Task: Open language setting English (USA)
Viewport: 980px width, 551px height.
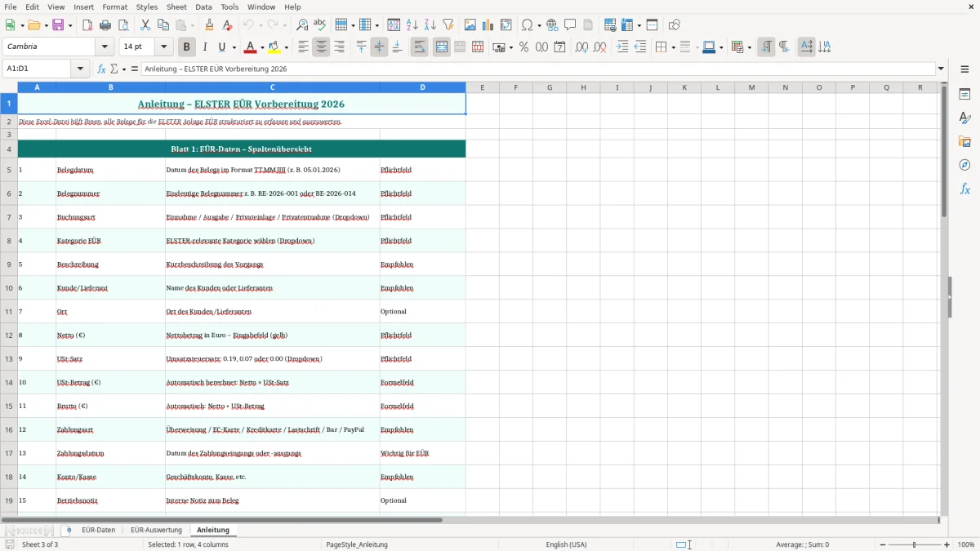Action: point(566,544)
